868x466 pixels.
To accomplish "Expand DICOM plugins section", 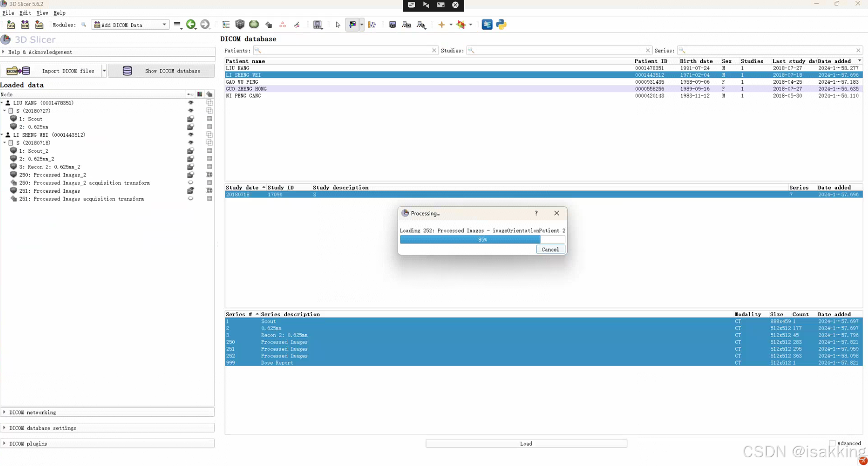I will pyautogui.click(x=107, y=444).
